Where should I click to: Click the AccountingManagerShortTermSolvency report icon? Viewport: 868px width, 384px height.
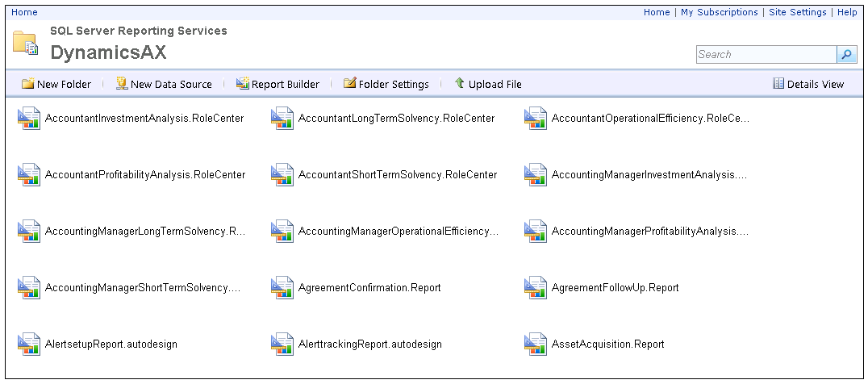point(29,287)
